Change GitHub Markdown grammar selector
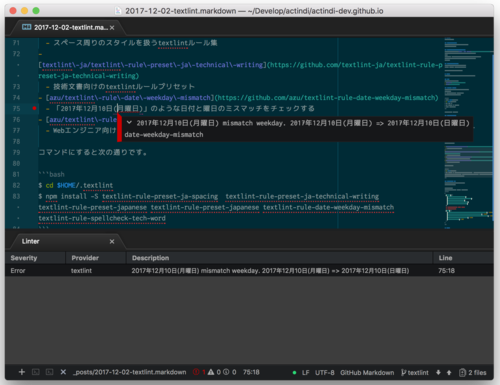Screen dimensions: 500x385 367,373
